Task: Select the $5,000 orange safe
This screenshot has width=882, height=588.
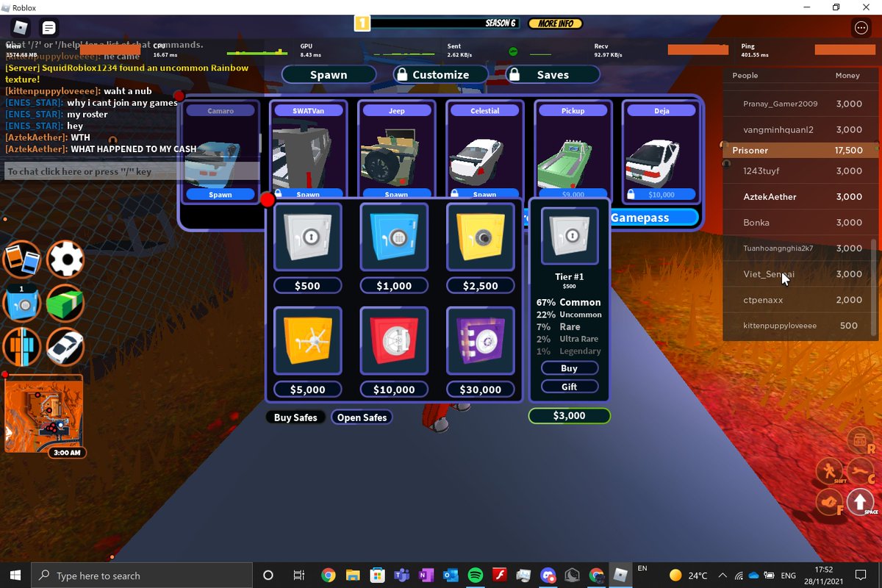Action: coord(307,341)
